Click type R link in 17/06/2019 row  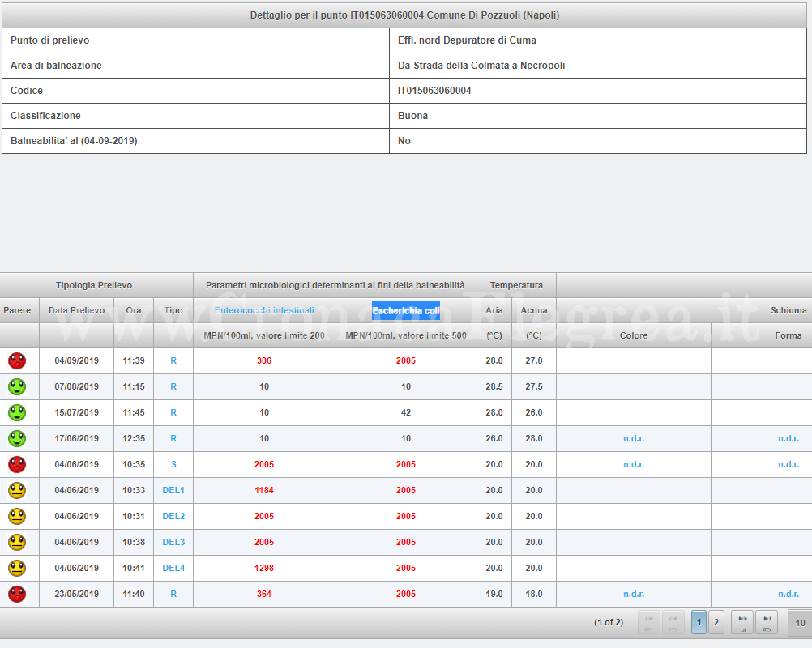pos(173,438)
